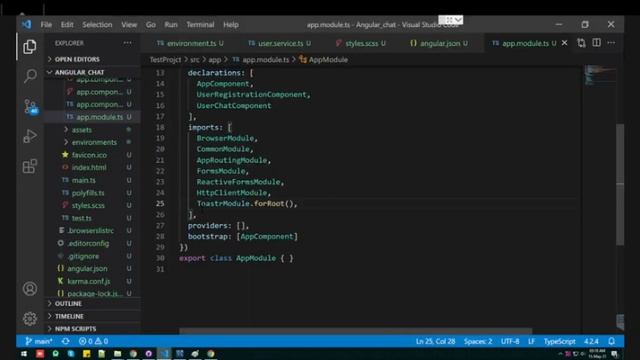Open the Help menu
Screen dimensions: 640x360
point(231,24)
